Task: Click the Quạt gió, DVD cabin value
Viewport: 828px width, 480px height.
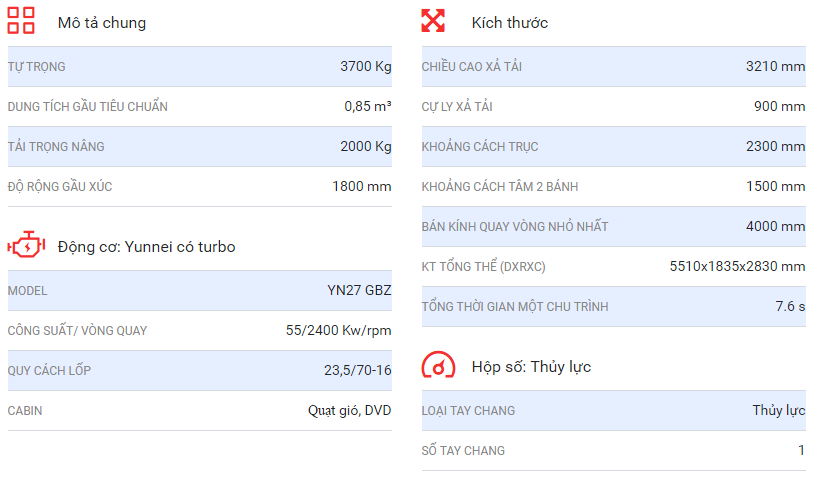Action: tap(349, 411)
